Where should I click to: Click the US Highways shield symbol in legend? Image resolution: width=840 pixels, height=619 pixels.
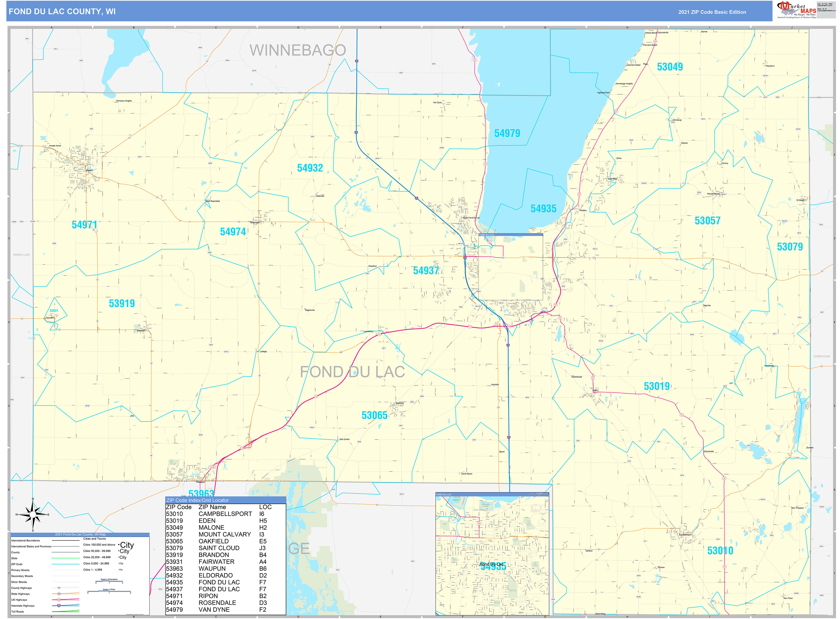59,600
